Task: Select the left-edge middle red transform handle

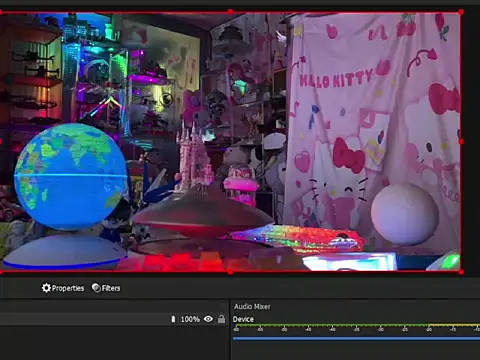Action: 1,142
